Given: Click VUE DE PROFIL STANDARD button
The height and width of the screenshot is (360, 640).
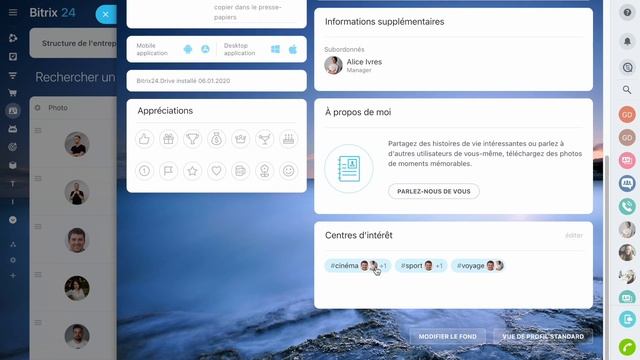Looking at the screenshot, I should pos(543,337).
